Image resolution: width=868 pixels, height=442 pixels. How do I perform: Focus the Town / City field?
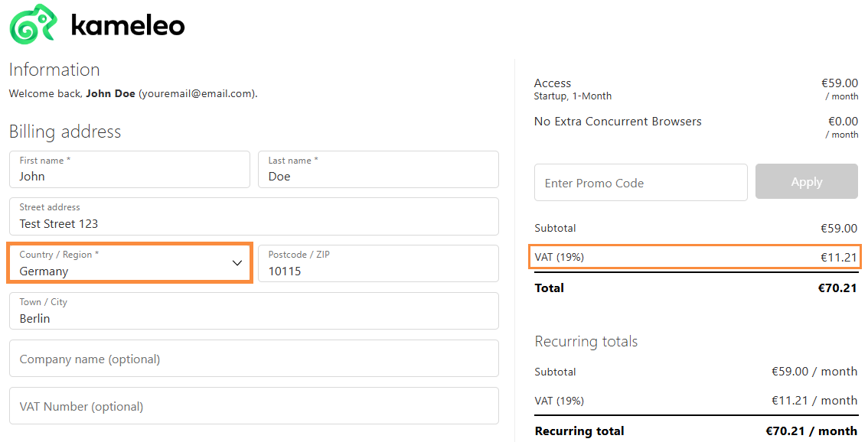[254, 311]
